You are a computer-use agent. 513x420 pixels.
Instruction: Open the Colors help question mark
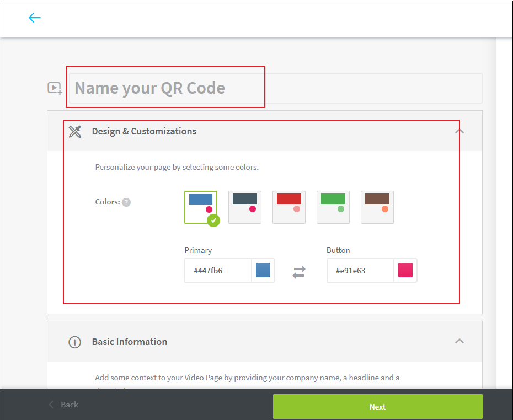tap(126, 202)
